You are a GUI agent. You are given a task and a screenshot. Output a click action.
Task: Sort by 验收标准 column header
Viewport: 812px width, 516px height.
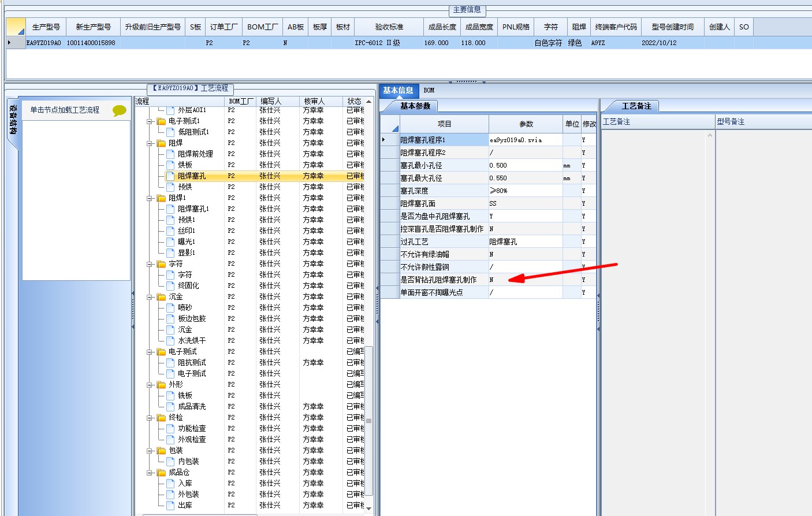pyautogui.click(x=389, y=27)
